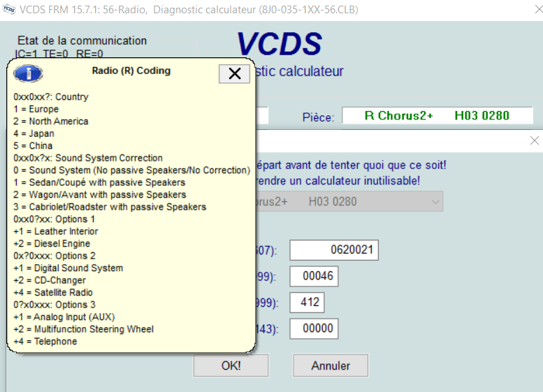Viewport: 543px width, 392px height.
Task: Close the Radio (R) Coding info popup
Action: pyautogui.click(x=234, y=73)
